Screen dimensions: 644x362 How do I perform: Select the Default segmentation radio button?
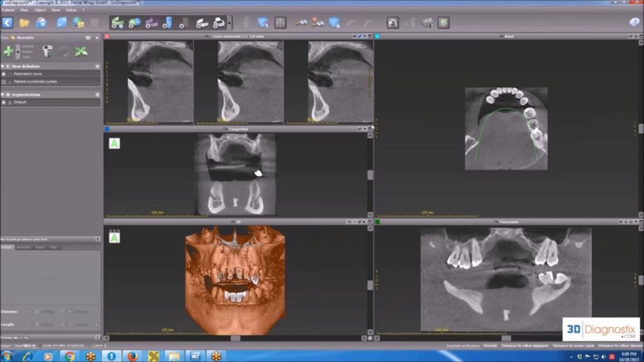[4, 102]
